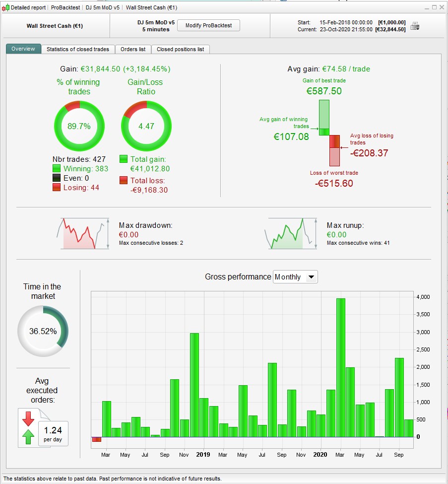Click the max runup chart thumbnail

(291, 233)
